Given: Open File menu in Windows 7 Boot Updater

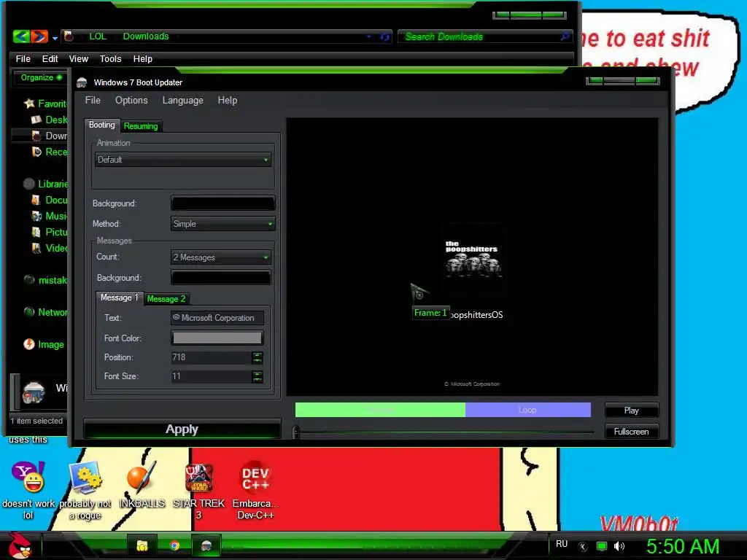Looking at the screenshot, I should [93, 101].
